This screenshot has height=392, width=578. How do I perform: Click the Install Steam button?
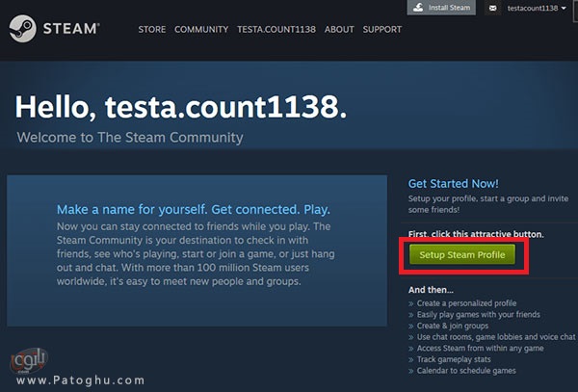coord(441,8)
